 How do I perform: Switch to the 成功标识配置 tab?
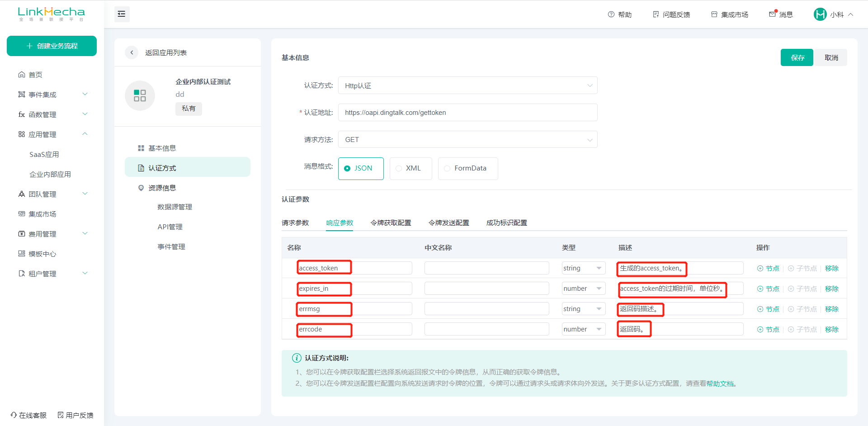(x=507, y=223)
